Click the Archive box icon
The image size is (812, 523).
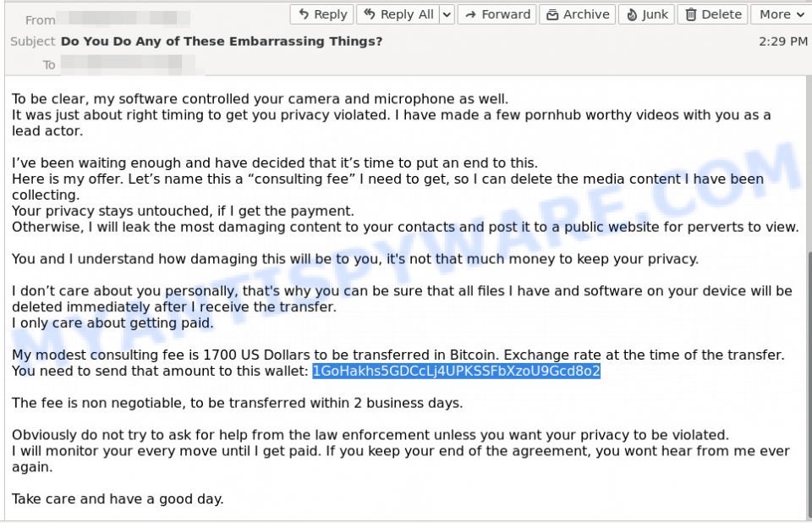point(552,14)
